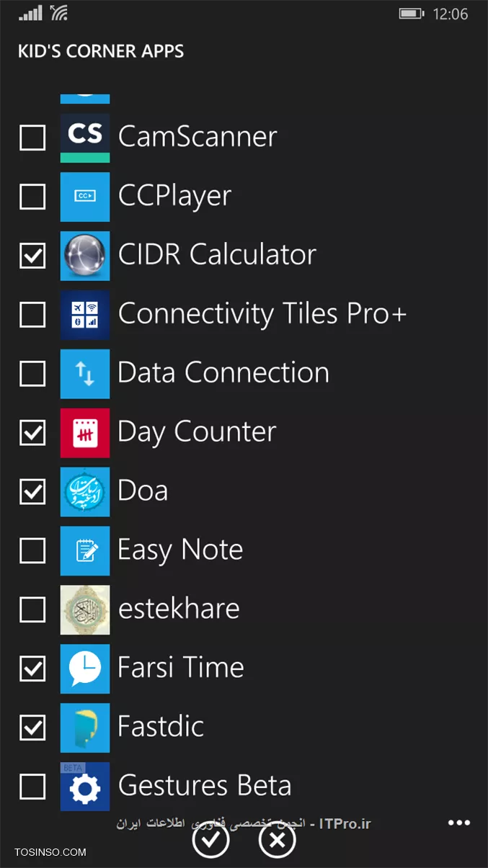Uncheck the Farsi Time checkbox

[x=32, y=668]
